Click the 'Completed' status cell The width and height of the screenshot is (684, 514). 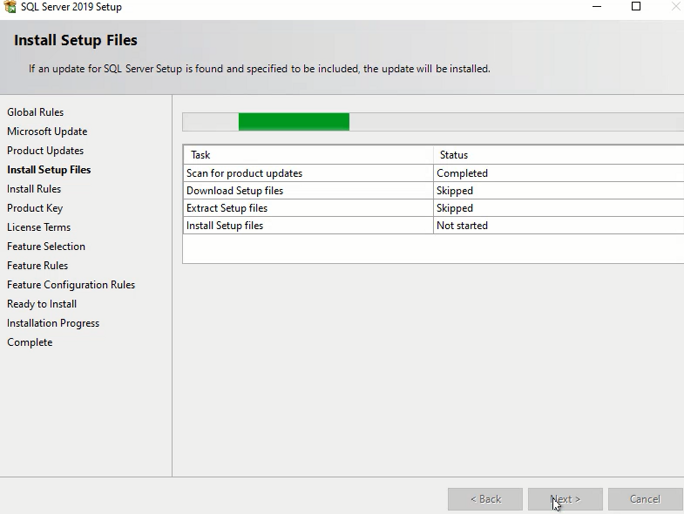[559, 173]
